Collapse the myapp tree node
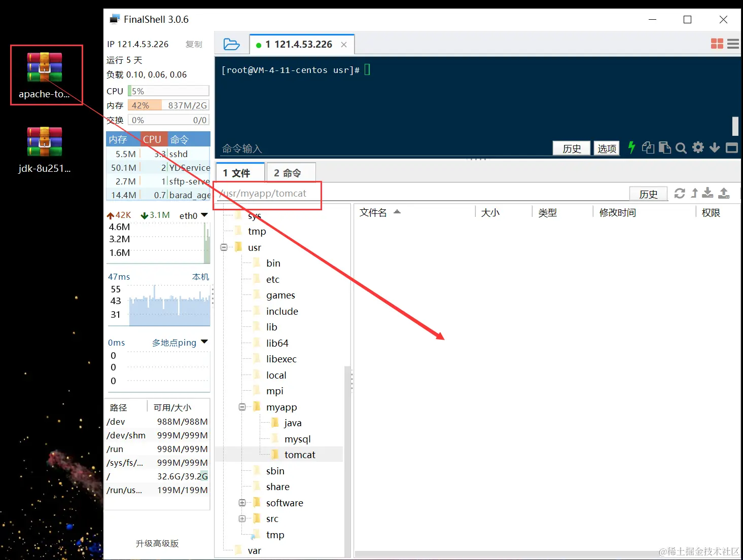The image size is (743, 560). [x=242, y=407]
